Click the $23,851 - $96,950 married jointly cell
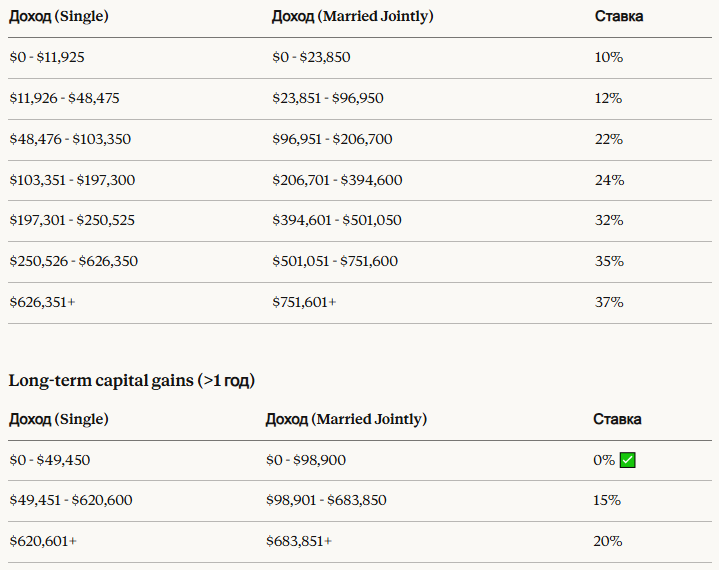This screenshot has height=570, width=719. tap(327, 98)
